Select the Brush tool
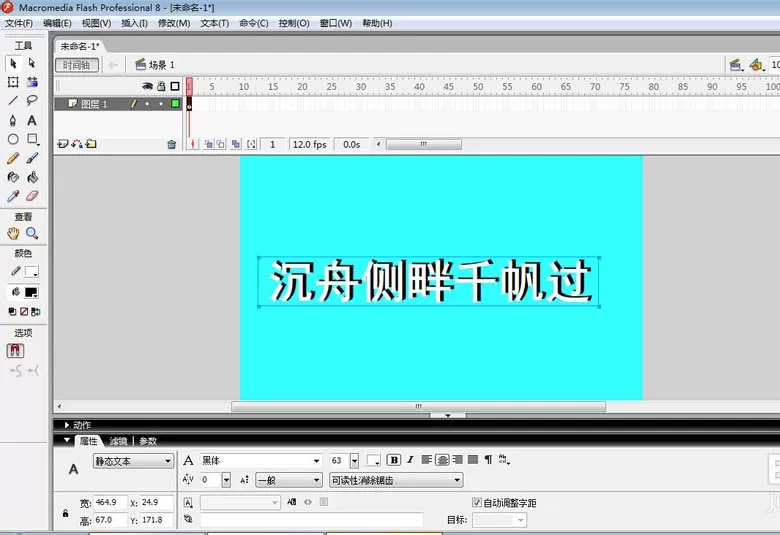780x535 pixels. pos(32,158)
